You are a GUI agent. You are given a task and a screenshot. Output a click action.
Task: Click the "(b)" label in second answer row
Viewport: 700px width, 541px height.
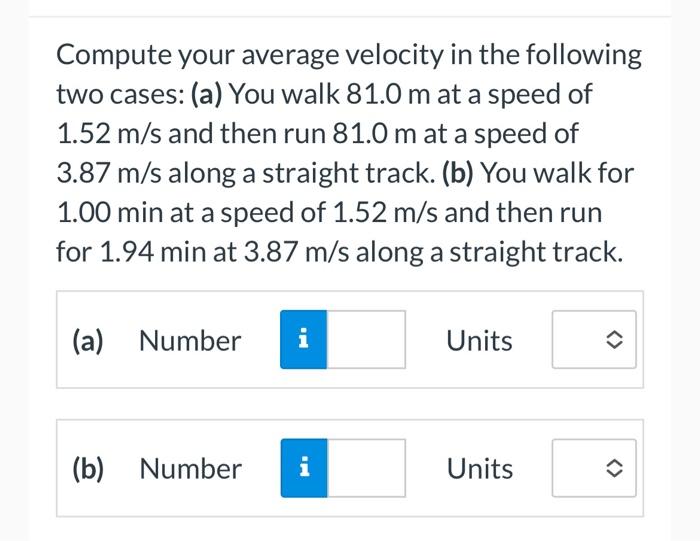(x=88, y=469)
